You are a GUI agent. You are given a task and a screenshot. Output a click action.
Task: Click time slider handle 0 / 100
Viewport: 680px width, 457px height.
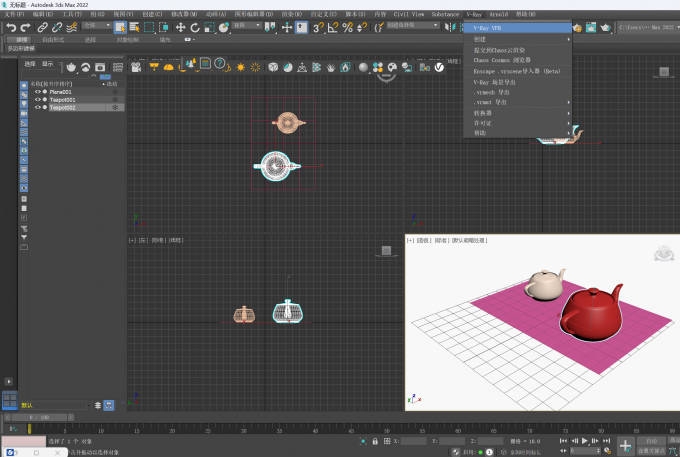click(39, 417)
